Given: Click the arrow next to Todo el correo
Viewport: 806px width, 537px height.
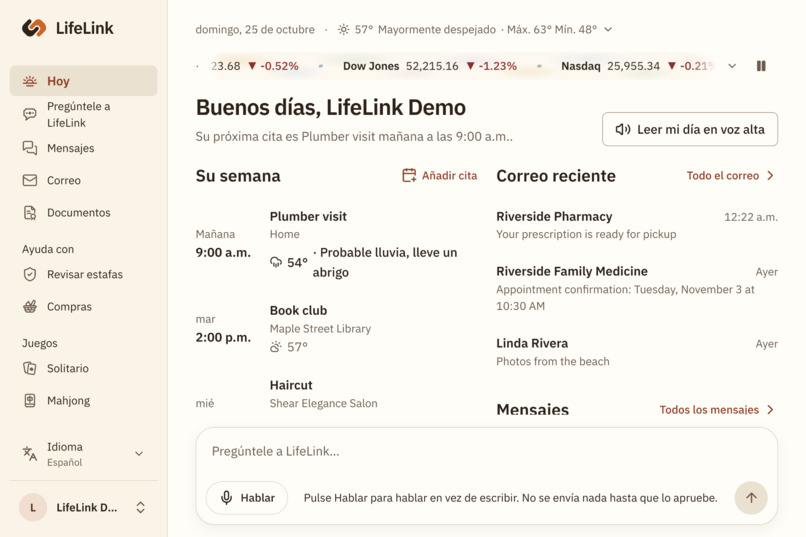Looking at the screenshot, I should [x=770, y=176].
